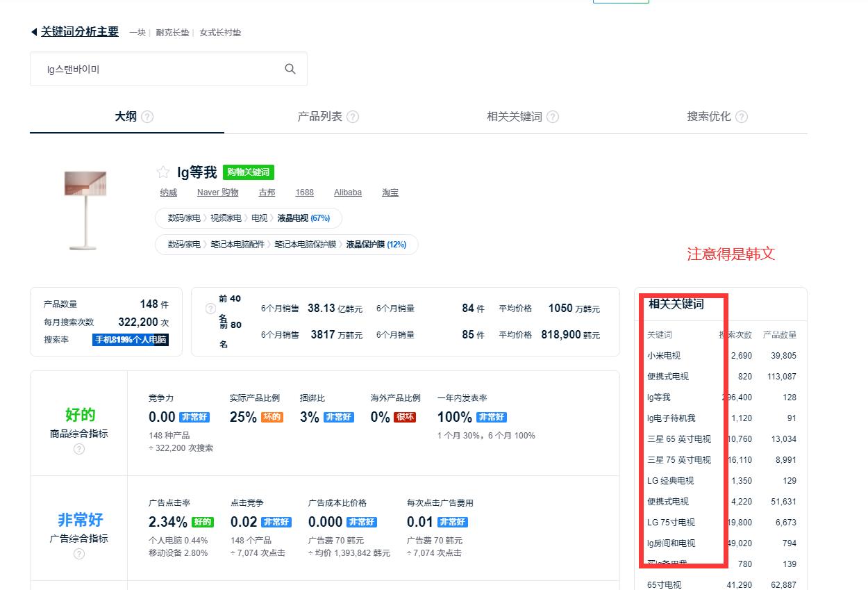Open the help icon beside the 大纲 tab
This screenshot has width=868, height=590.
point(149,116)
